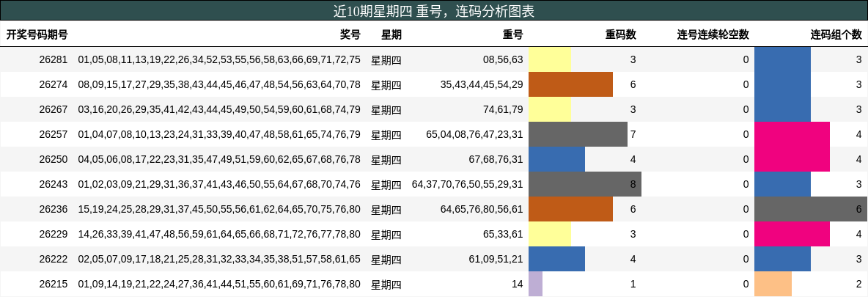Click the 重码数 value 4 in row 26222

tap(633, 259)
